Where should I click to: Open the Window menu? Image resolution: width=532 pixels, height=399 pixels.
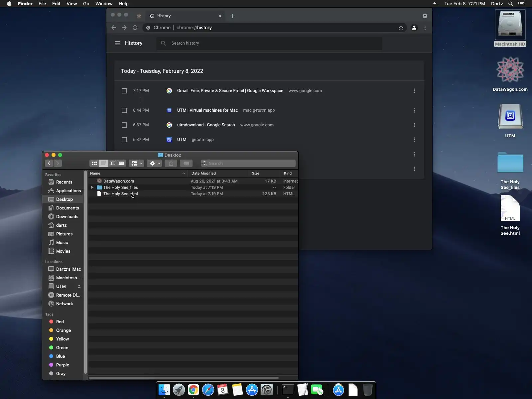[x=104, y=4]
